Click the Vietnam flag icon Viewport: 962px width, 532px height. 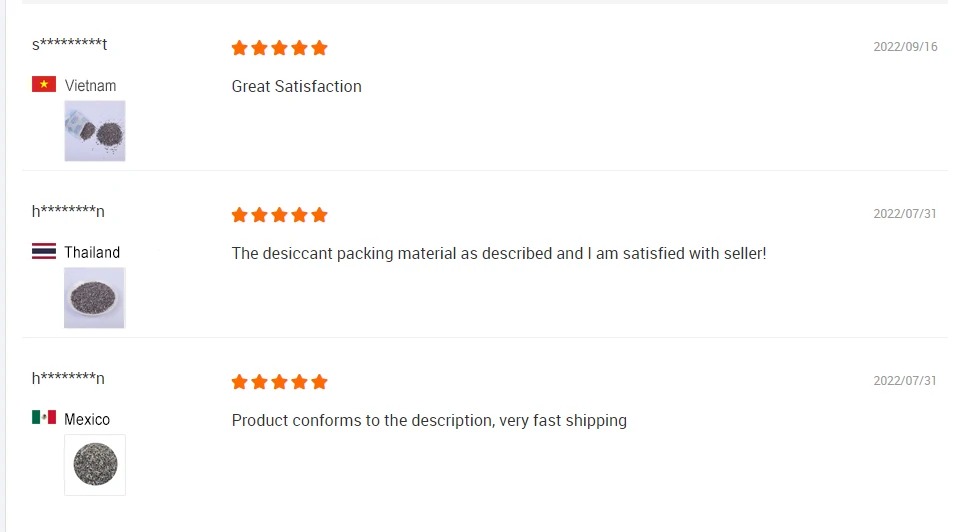click(x=44, y=85)
